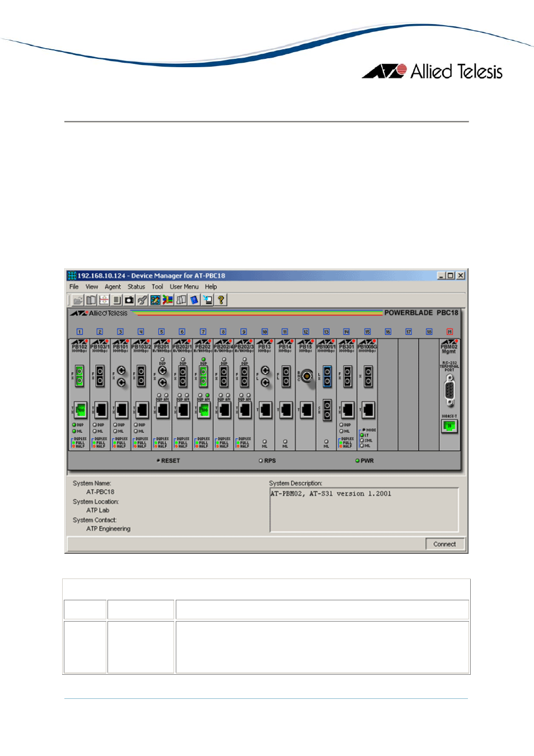This screenshot has height=756, width=534.
Task: Click the blue-green map toolbar icon
Action: pyautogui.click(x=155, y=300)
